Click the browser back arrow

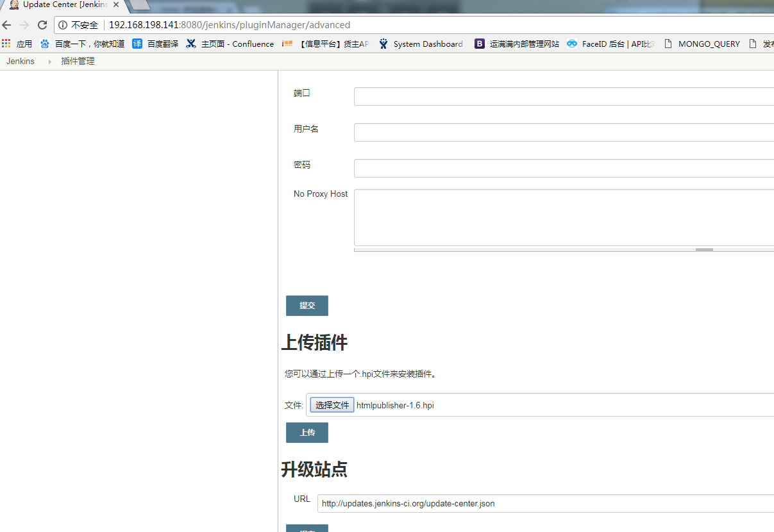(7, 25)
